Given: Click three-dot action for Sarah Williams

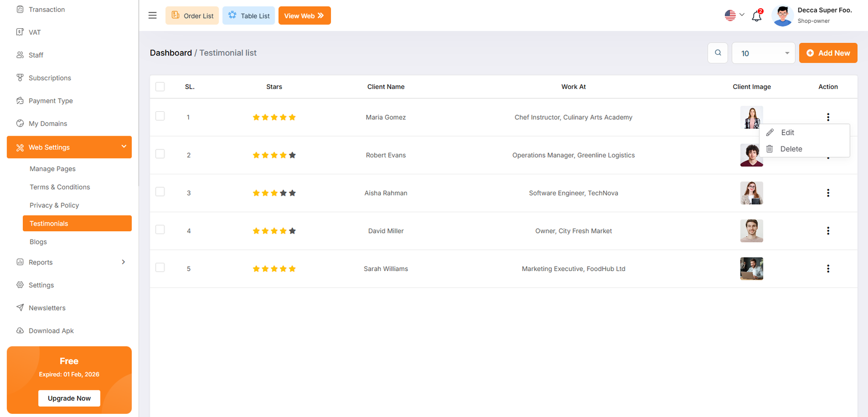Looking at the screenshot, I should (x=828, y=269).
